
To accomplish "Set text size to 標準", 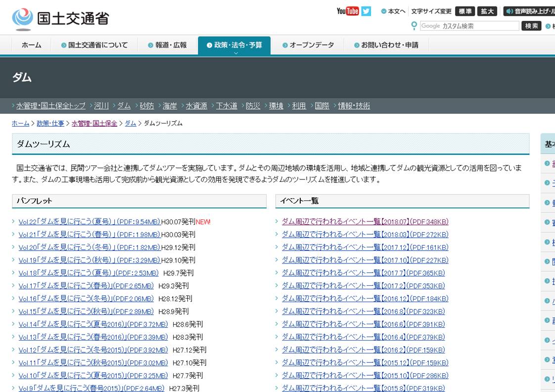I will 465,11.
